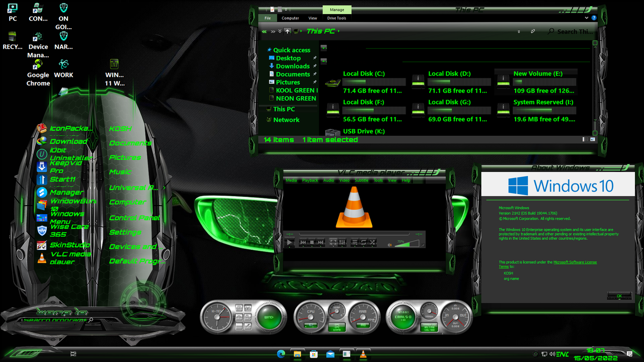Click the VLC seek progress bar

tap(354, 234)
